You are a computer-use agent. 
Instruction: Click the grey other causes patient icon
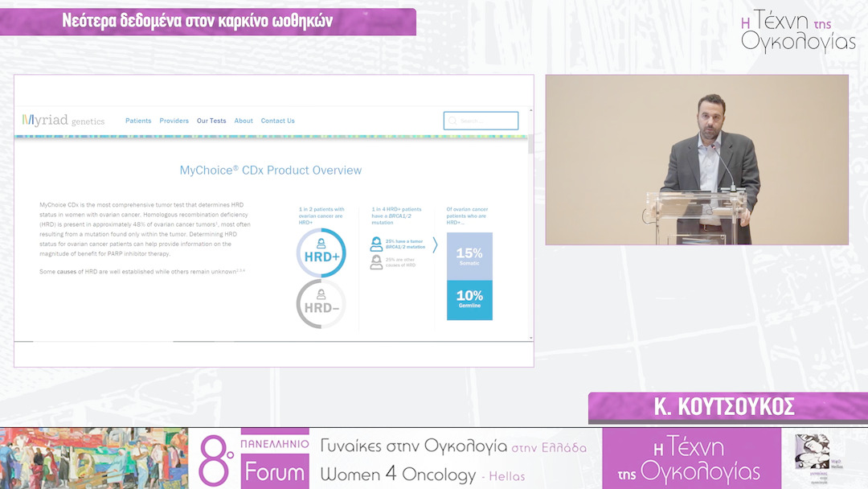click(x=376, y=262)
